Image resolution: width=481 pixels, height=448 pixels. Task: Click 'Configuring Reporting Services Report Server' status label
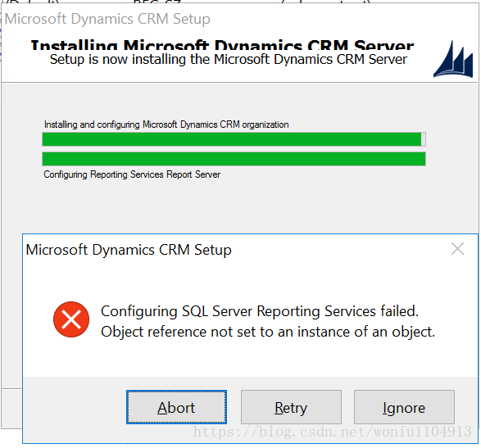pos(132,174)
